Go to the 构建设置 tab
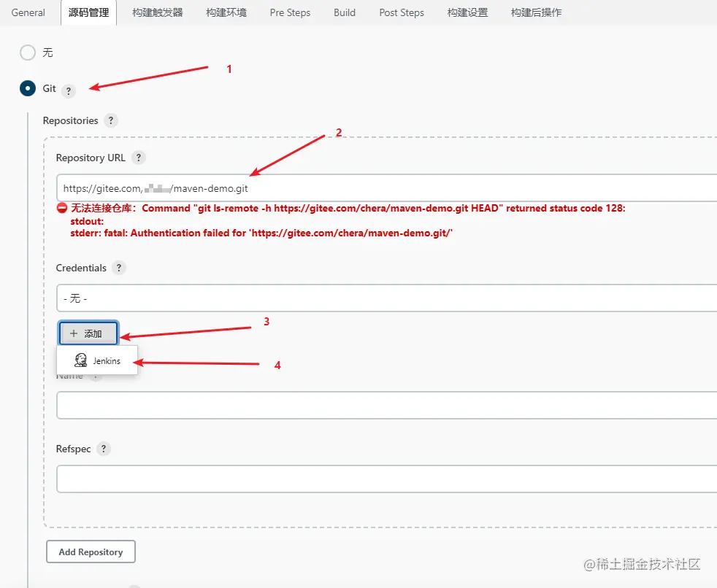 467,12
